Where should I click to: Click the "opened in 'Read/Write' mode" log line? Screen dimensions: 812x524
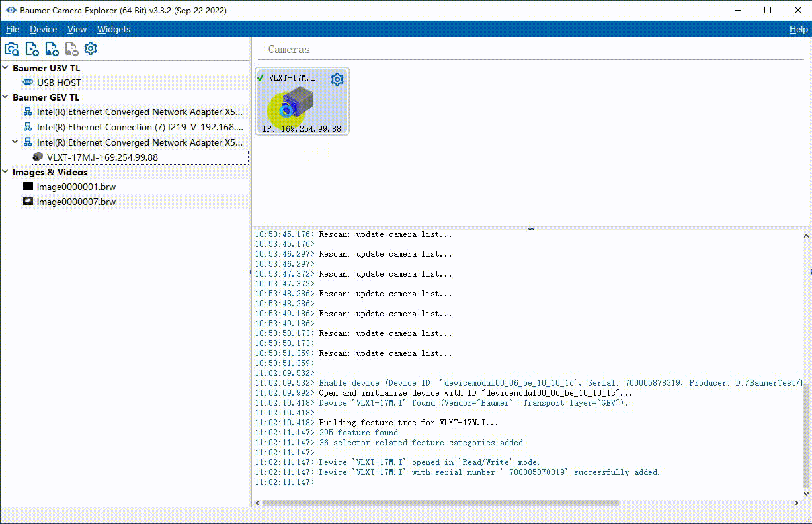(429, 462)
